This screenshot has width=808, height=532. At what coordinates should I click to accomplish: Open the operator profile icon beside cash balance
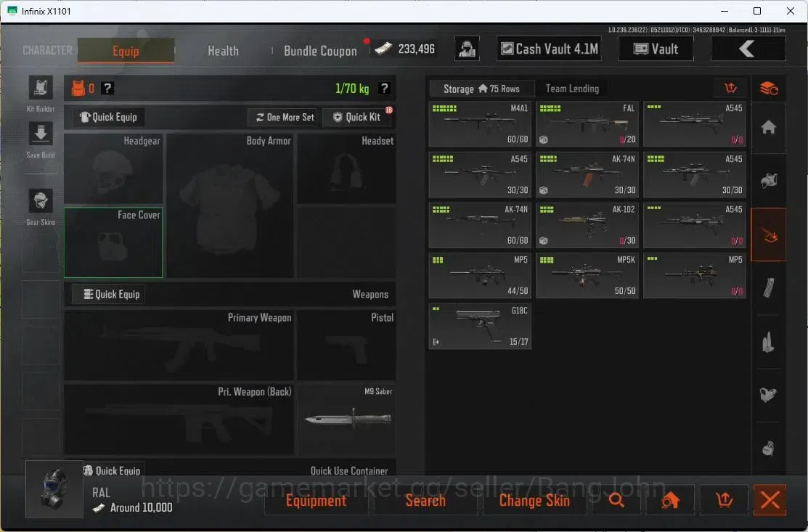[467, 49]
